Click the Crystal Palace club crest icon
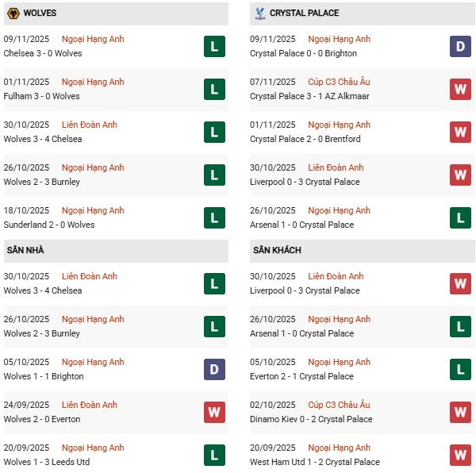476x473 pixels. (x=259, y=13)
